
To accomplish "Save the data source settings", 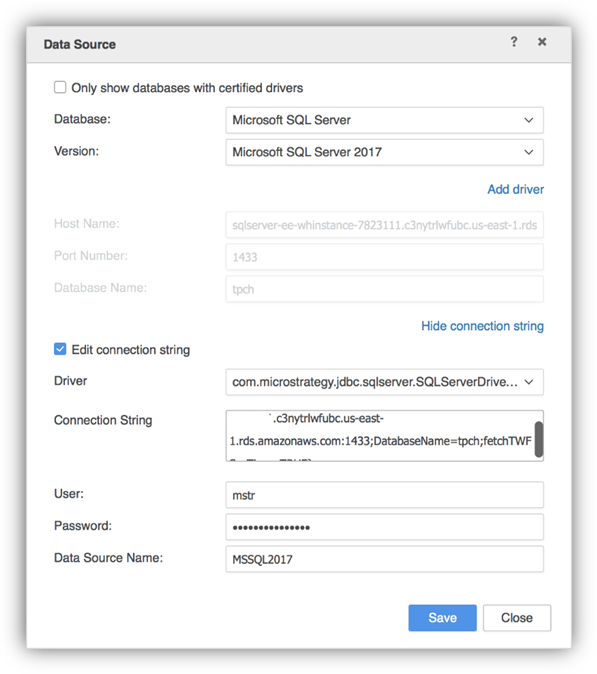I will [x=442, y=618].
